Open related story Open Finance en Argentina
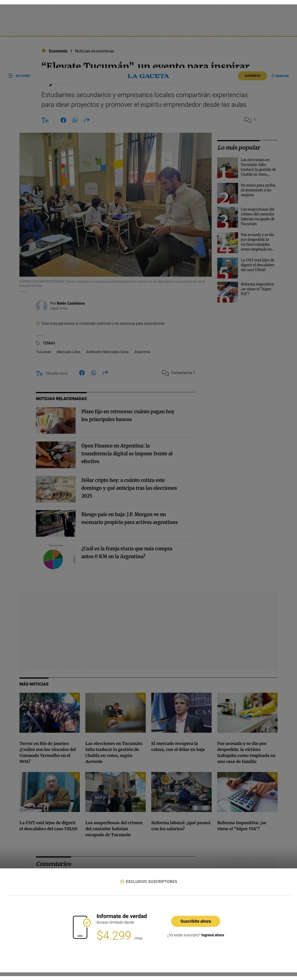This screenshot has height=980, width=297. point(127,453)
